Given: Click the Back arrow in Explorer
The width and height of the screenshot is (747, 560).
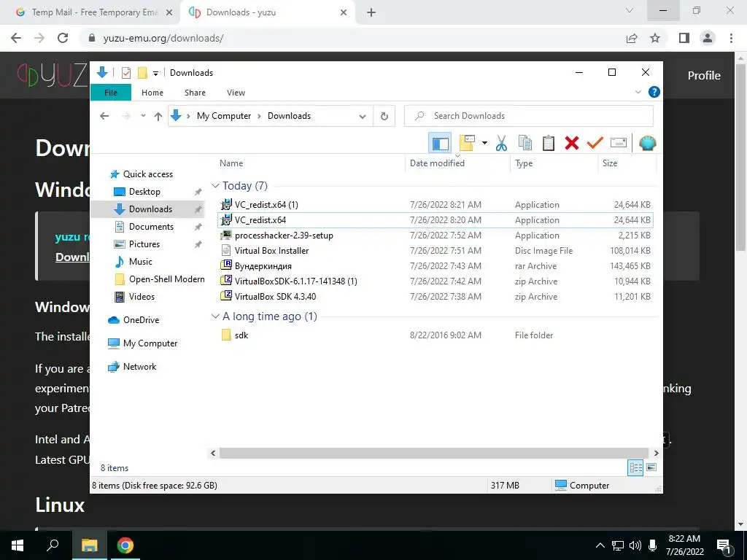Looking at the screenshot, I should [x=104, y=116].
